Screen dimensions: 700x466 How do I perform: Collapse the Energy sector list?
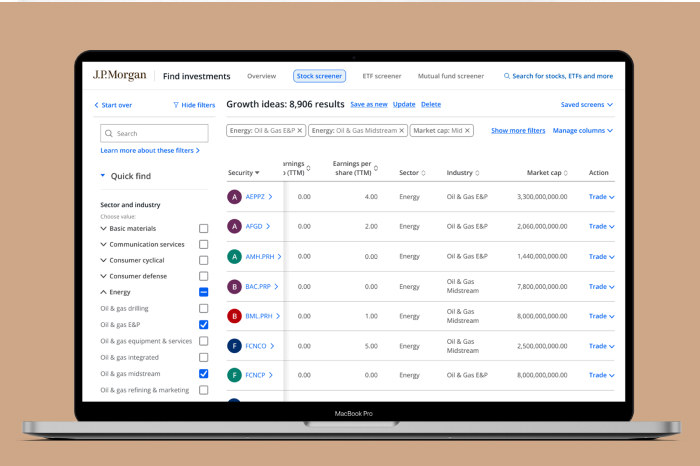(x=104, y=292)
